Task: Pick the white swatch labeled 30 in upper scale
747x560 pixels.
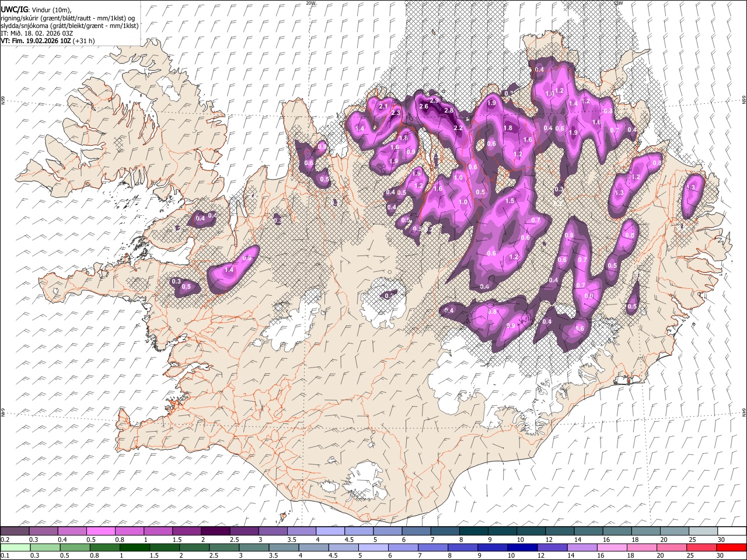Action: pos(732,531)
